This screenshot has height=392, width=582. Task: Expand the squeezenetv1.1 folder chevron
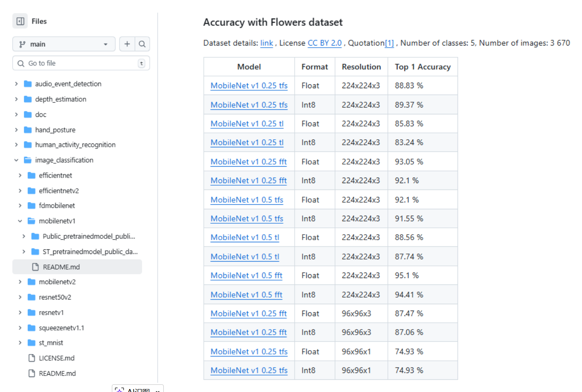pos(20,328)
